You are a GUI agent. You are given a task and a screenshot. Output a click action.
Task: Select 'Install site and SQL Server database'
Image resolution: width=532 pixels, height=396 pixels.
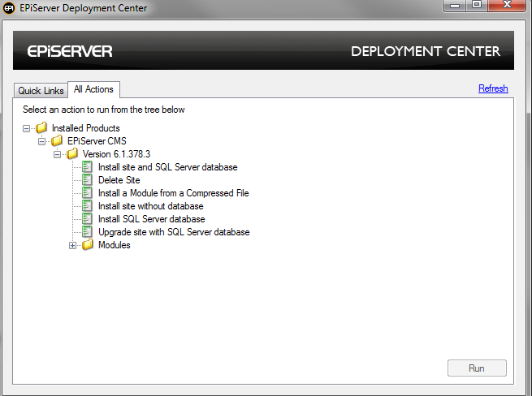[167, 167]
